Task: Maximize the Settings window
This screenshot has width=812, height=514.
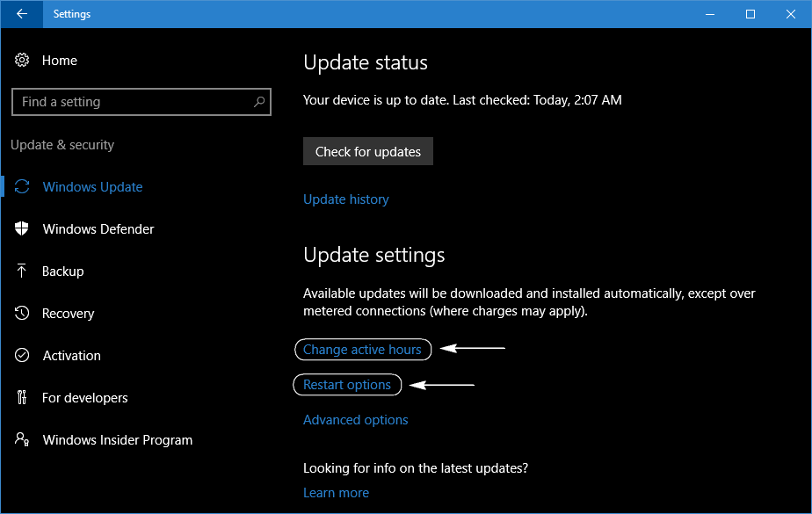Action: tap(750, 14)
